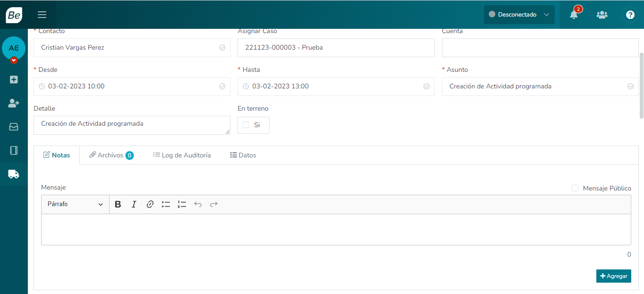Click the add-user sidebar icon
This screenshot has height=294, width=644.
tap(14, 103)
